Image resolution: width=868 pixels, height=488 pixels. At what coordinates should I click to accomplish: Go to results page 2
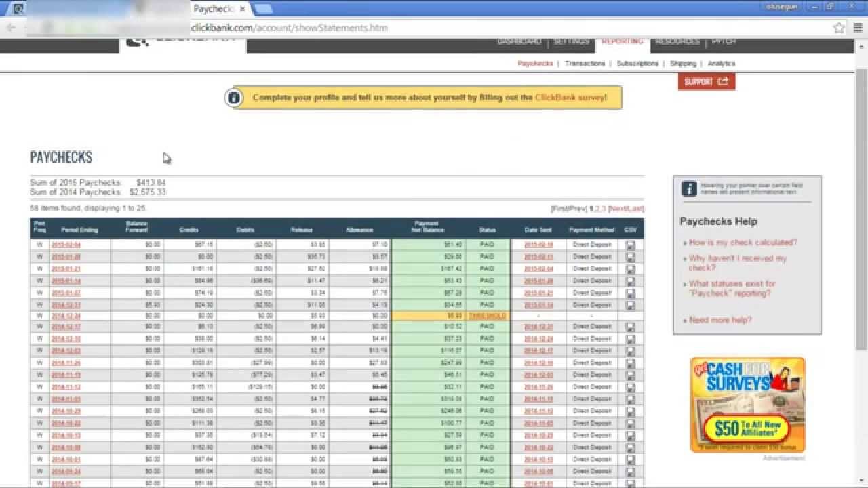point(597,209)
